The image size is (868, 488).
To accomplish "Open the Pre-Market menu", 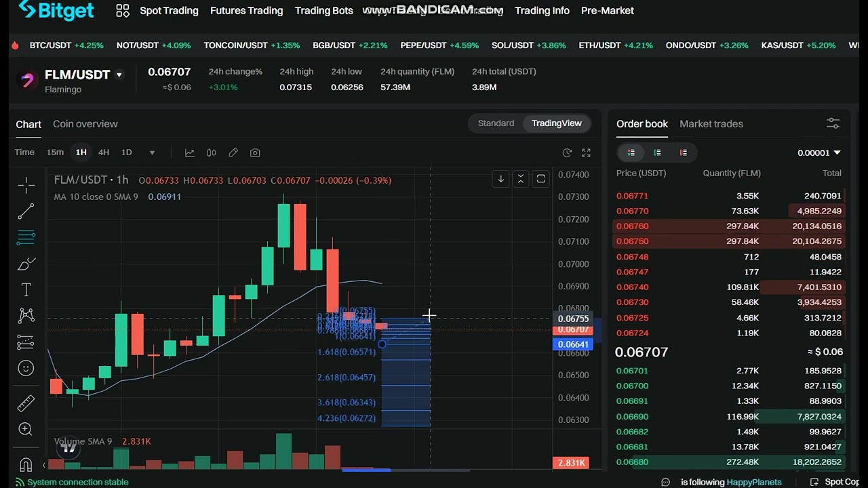I will pos(608,11).
